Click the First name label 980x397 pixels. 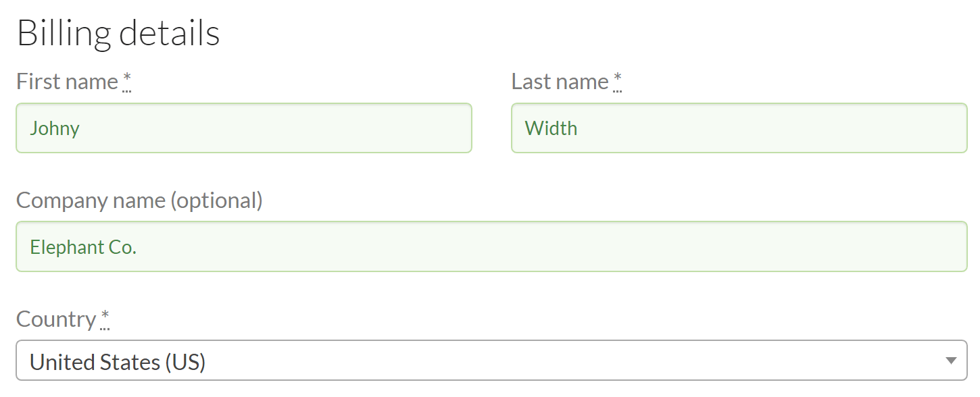click(x=66, y=81)
